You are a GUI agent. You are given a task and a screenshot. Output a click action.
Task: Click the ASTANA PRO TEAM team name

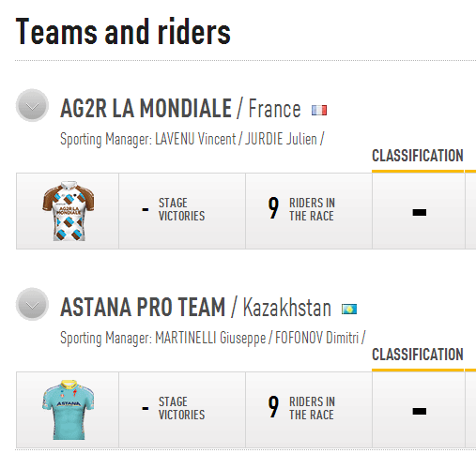pyautogui.click(x=143, y=308)
